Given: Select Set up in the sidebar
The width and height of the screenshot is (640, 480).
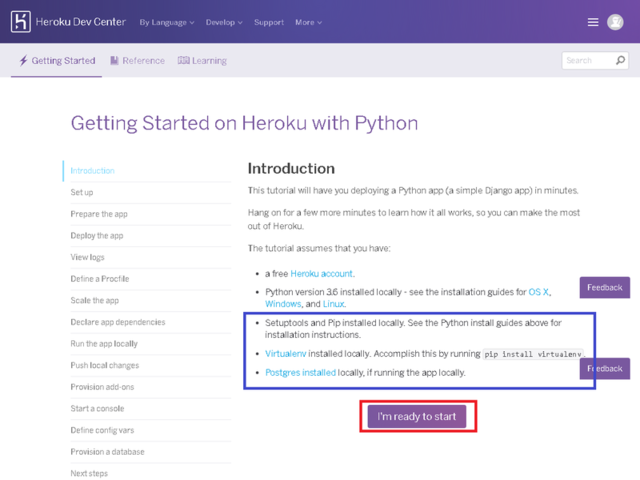Looking at the screenshot, I should pos(82,192).
